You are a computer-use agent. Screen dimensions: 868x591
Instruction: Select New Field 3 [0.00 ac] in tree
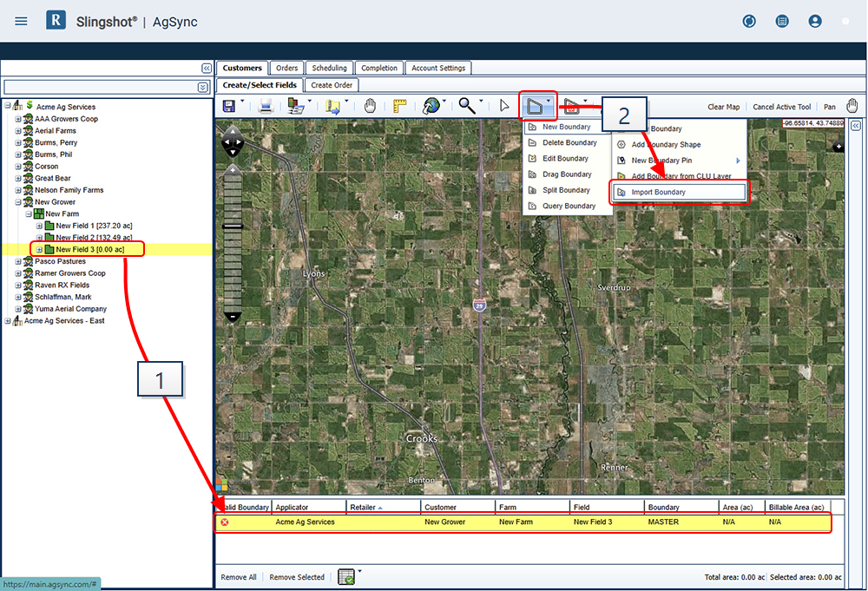pyautogui.click(x=89, y=250)
